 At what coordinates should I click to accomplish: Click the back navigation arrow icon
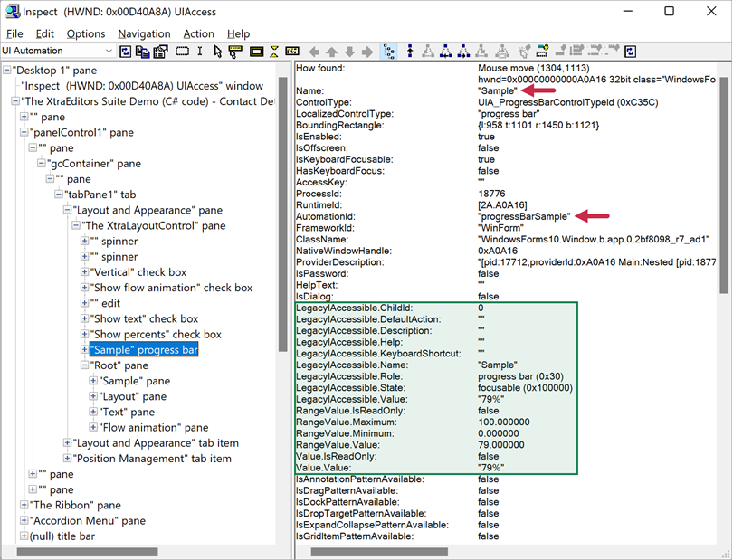tap(314, 51)
